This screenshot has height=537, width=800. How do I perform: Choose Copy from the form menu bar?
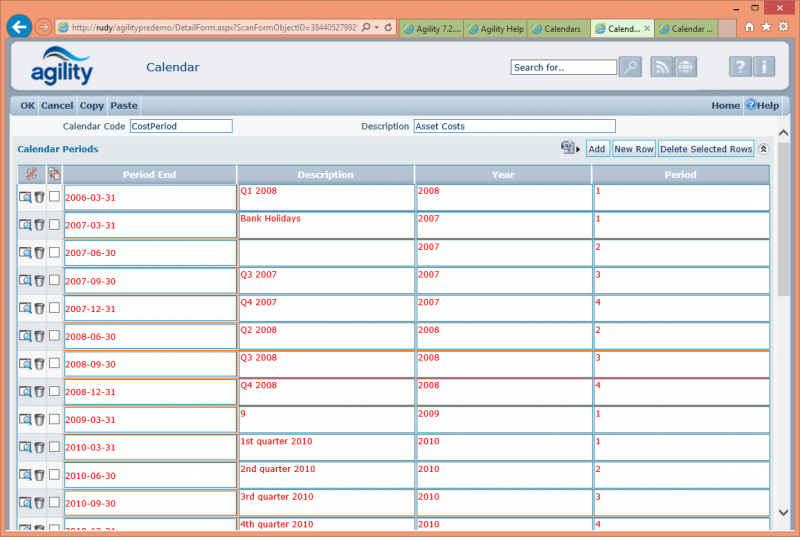coord(92,105)
